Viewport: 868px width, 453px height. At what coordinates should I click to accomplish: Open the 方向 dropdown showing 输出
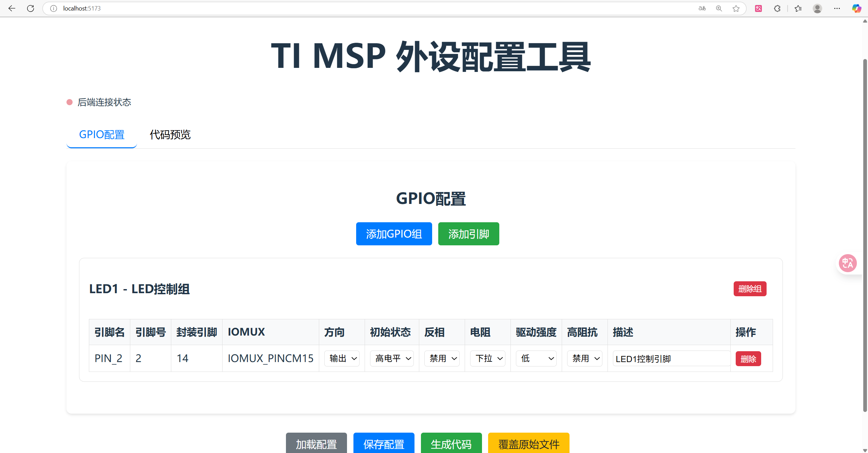click(x=342, y=358)
